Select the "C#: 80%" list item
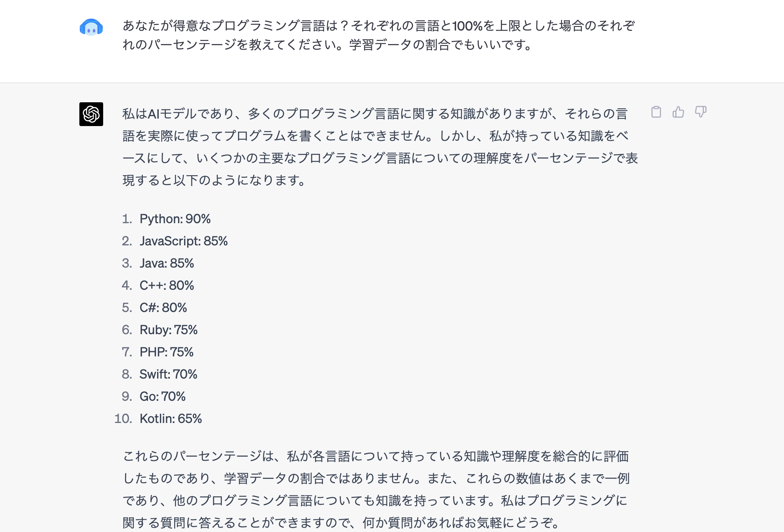 coord(163,308)
